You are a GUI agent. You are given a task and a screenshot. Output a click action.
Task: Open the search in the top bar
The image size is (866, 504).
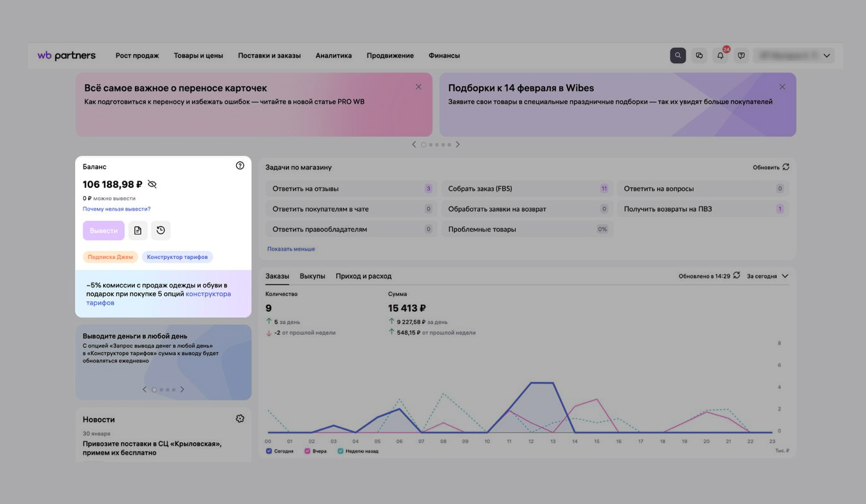(x=678, y=55)
